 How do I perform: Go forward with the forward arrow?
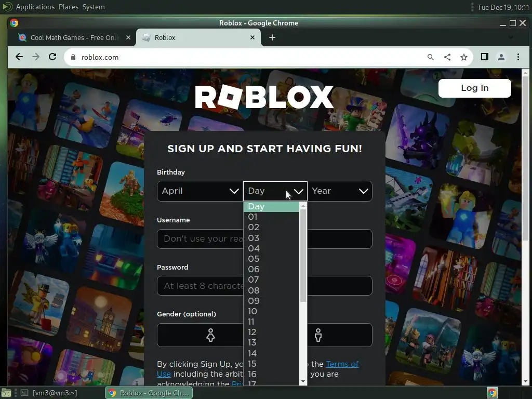(36, 57)
